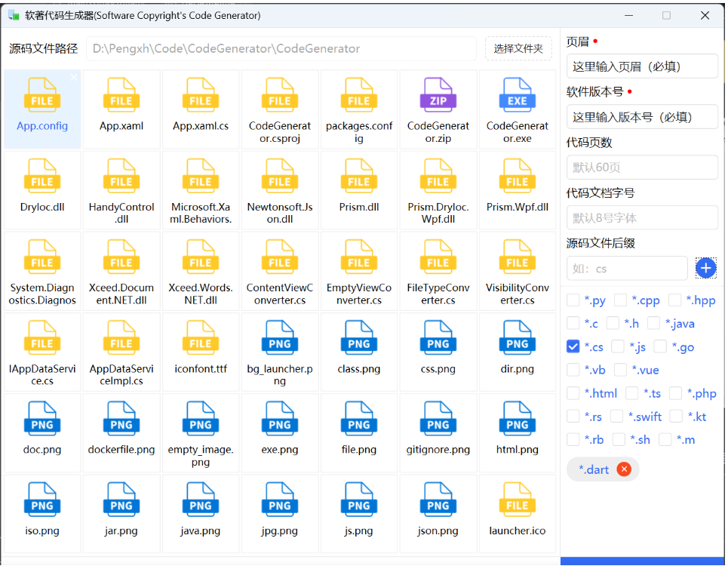
Task: Select the CodeGenerator.exe file icon
Action: coord(518,96)
